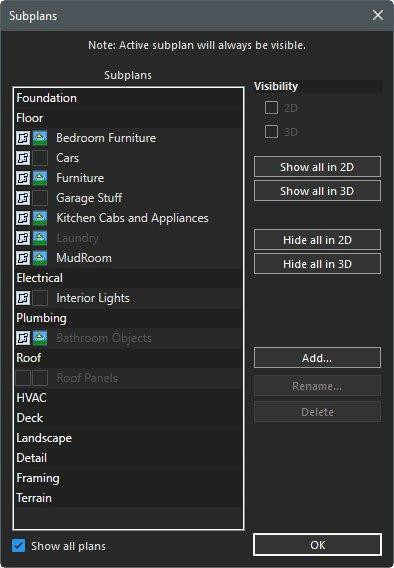Click the Show all in 2D button
Image resolution: width=394 pixels, height=568 pixels.
pyautogui.click(x=317, y=167)
